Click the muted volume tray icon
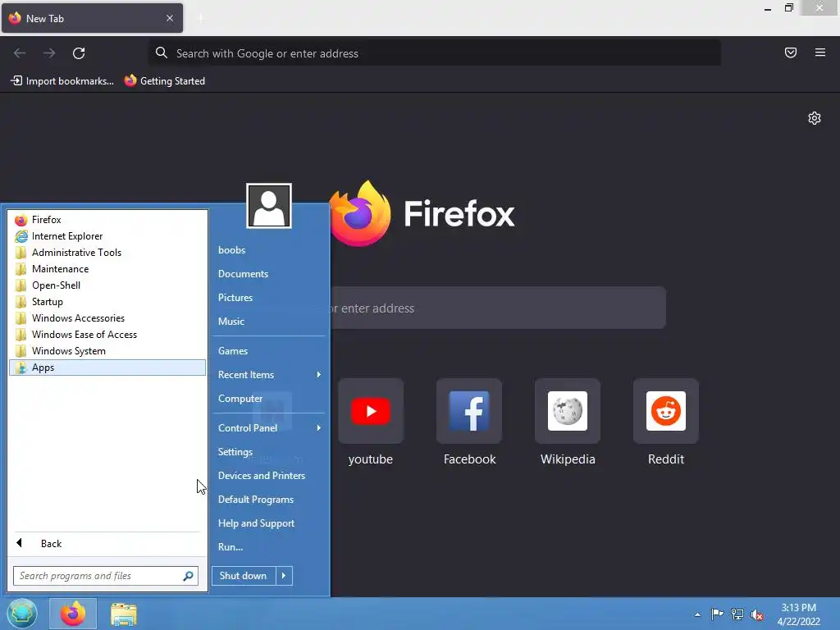 pos(757,614)
